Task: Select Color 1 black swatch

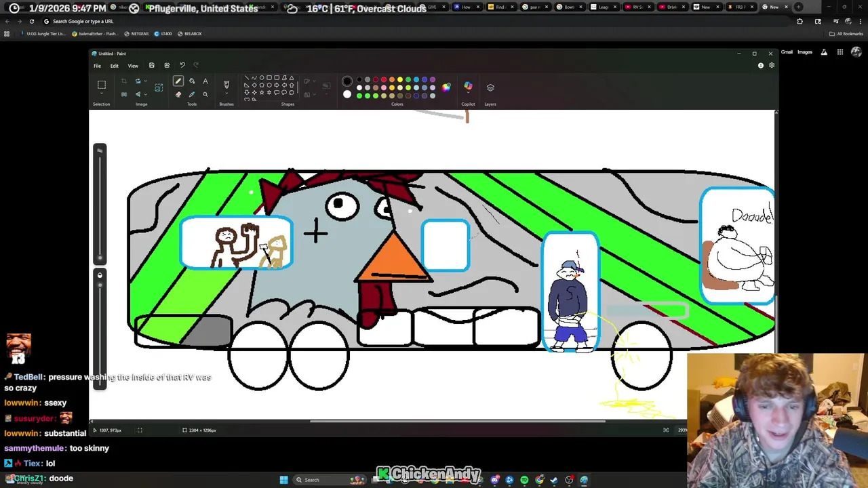Action: 347,81
